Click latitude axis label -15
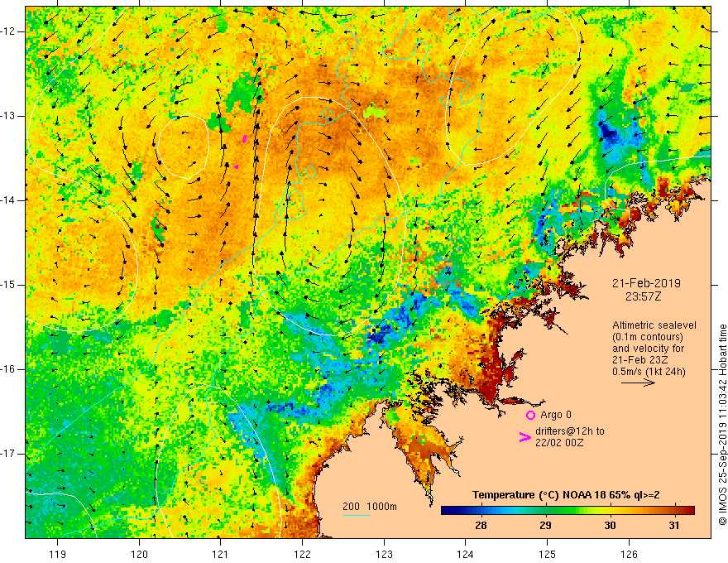Screen dimensions: 728x563 [8, 285]
